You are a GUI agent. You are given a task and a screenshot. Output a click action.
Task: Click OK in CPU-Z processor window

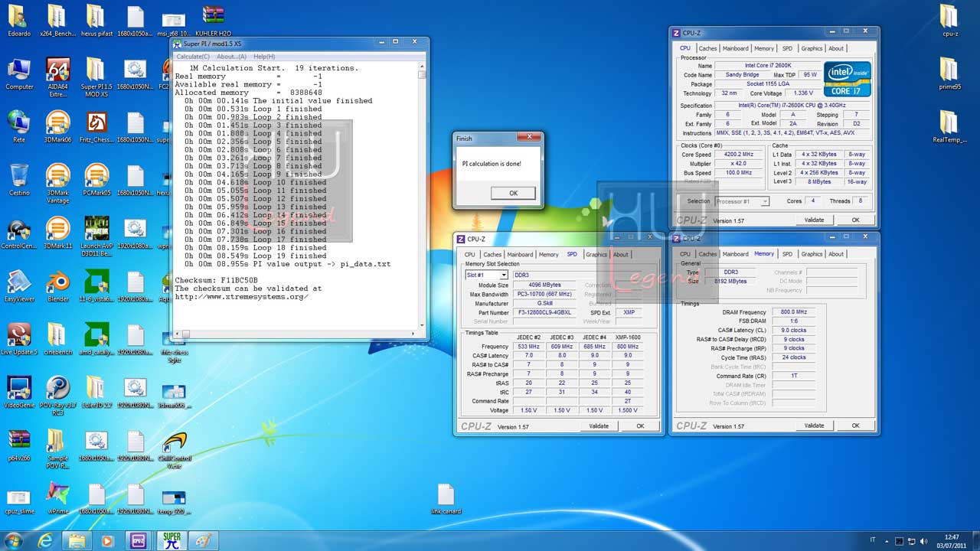click(x=855, y=220)
